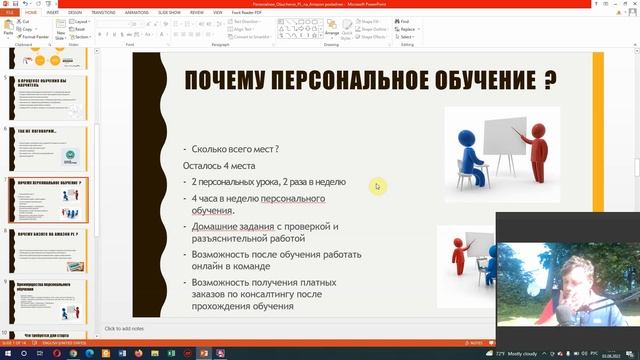Switch to the REVIEW ribbon tab
The width and height of the screenshot is (640, 360).
pyautogui.click(x=197, y=13)
